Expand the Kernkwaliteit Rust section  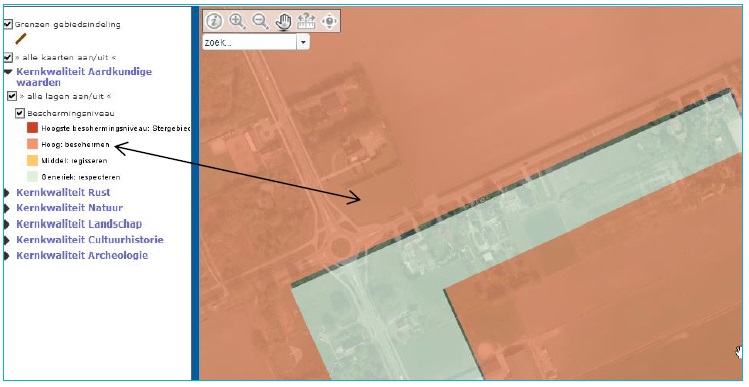[x=63, y=192]
